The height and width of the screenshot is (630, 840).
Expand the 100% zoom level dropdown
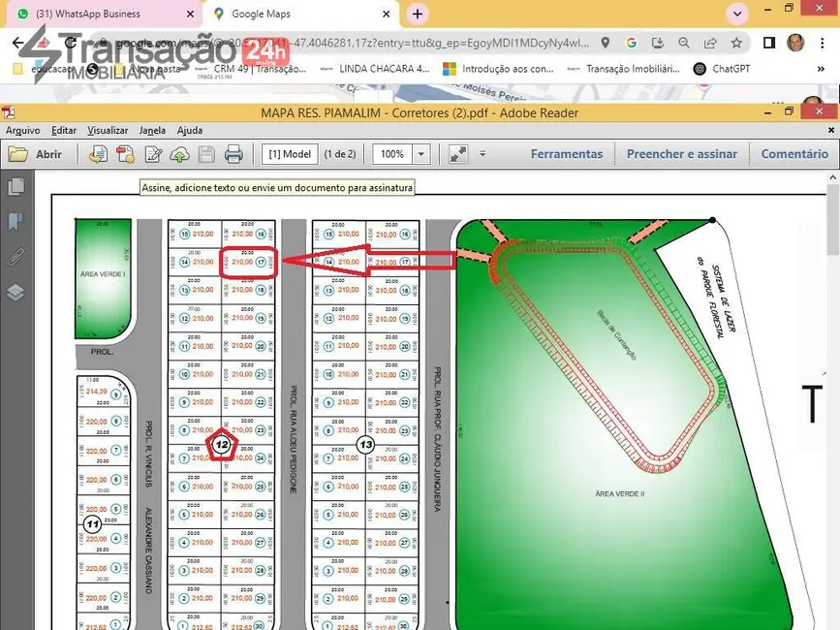[421, 154]
